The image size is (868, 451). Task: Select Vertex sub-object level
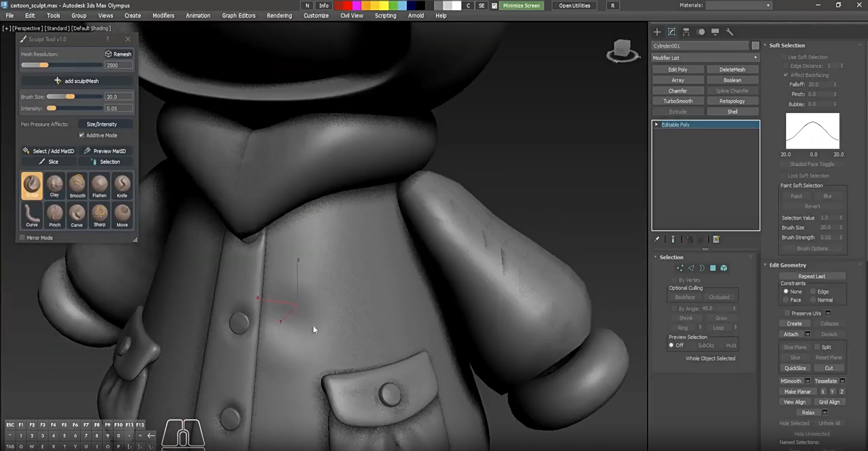[x=680, y=268]
